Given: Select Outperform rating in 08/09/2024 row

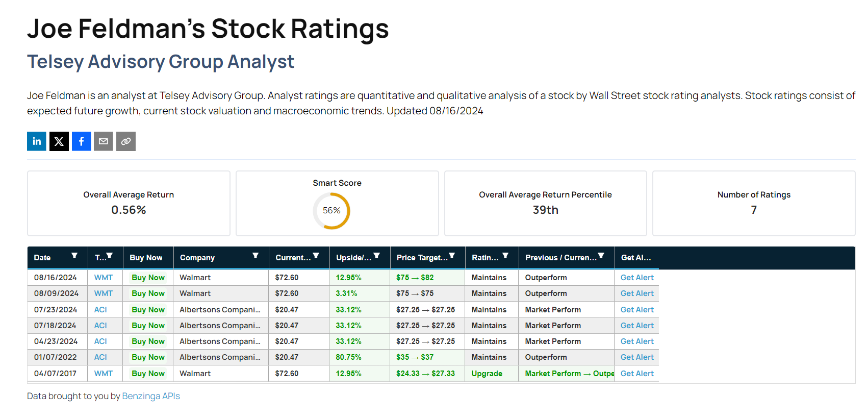Looking at the screenshot, I should pos(567,293).
